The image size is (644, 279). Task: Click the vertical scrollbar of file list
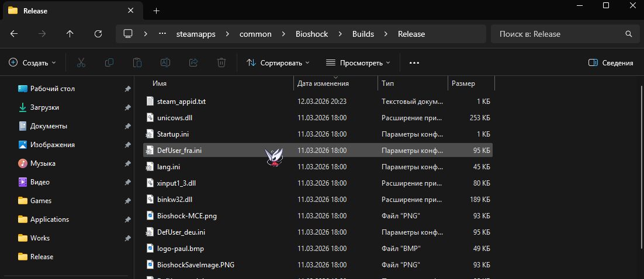[642, 166]
